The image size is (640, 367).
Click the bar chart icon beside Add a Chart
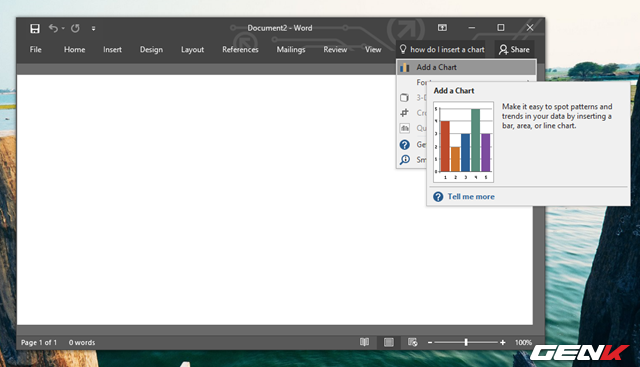[x=404, y=67]
